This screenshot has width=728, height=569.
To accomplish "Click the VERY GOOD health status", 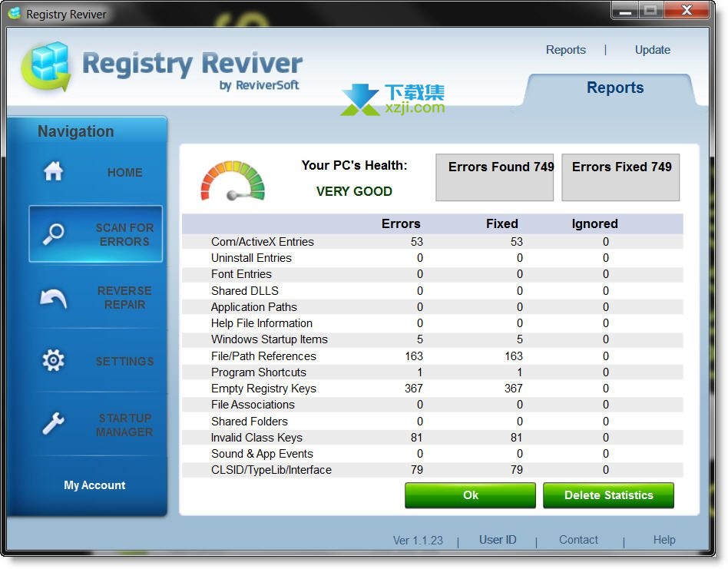I will (x=354, y=191).
